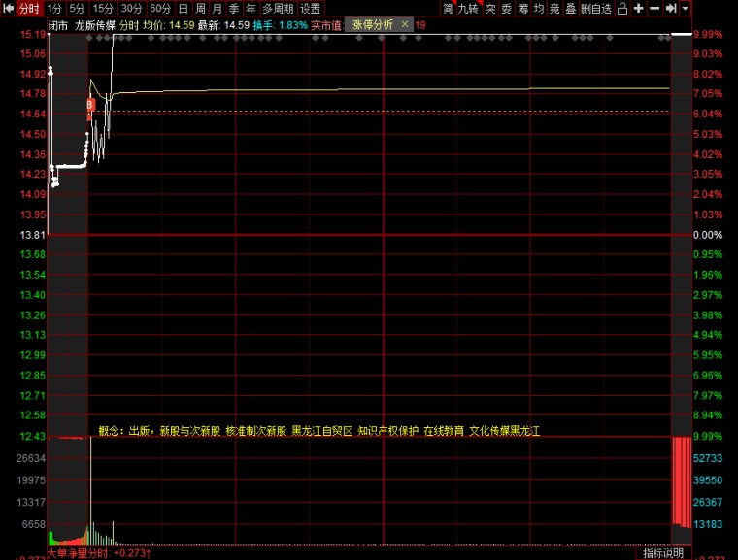Open the 季 quarterly chart tab
Viewport: 738px width, 560px height.
click(x=234, y=8)
